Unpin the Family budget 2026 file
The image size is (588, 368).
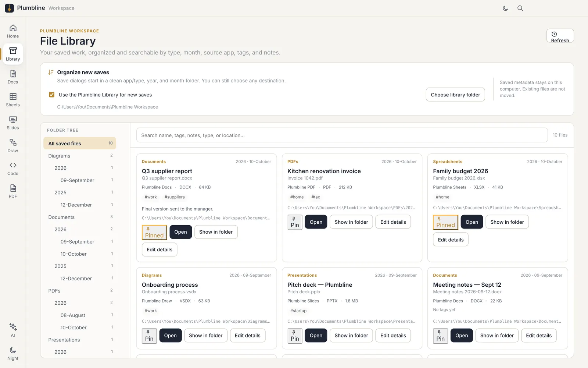coord(445,222)
